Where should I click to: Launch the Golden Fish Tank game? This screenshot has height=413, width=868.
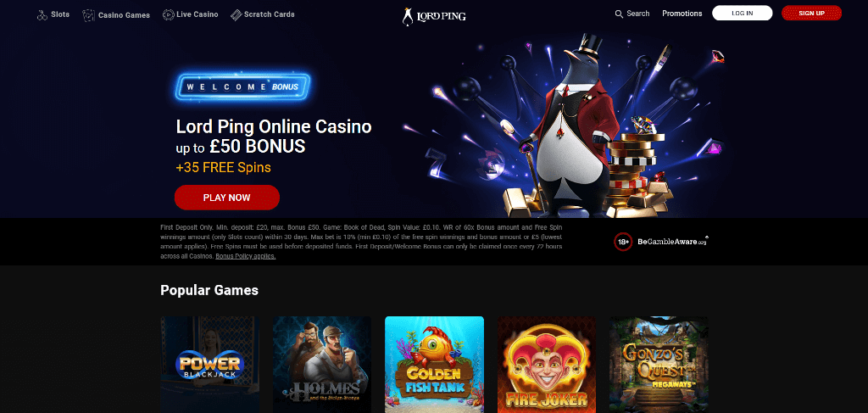[434, 365]
